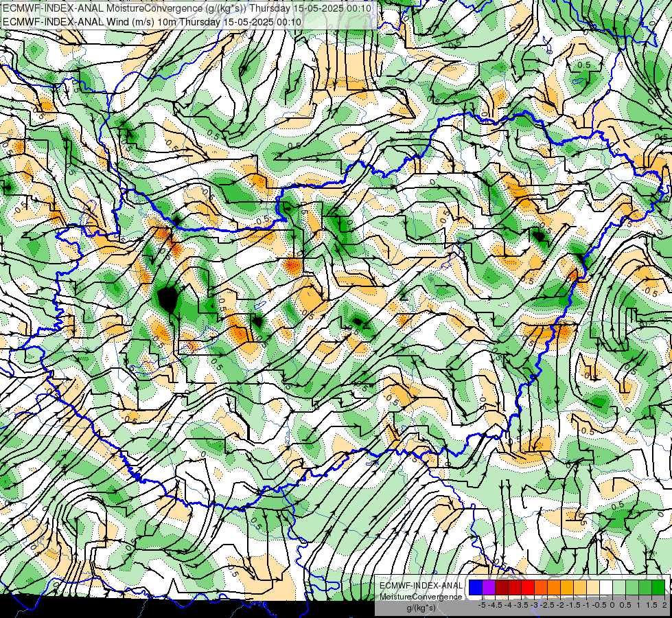Click the blue legend swatch below -5
Viewport: 672px width, 618px height.
point(476,587)
